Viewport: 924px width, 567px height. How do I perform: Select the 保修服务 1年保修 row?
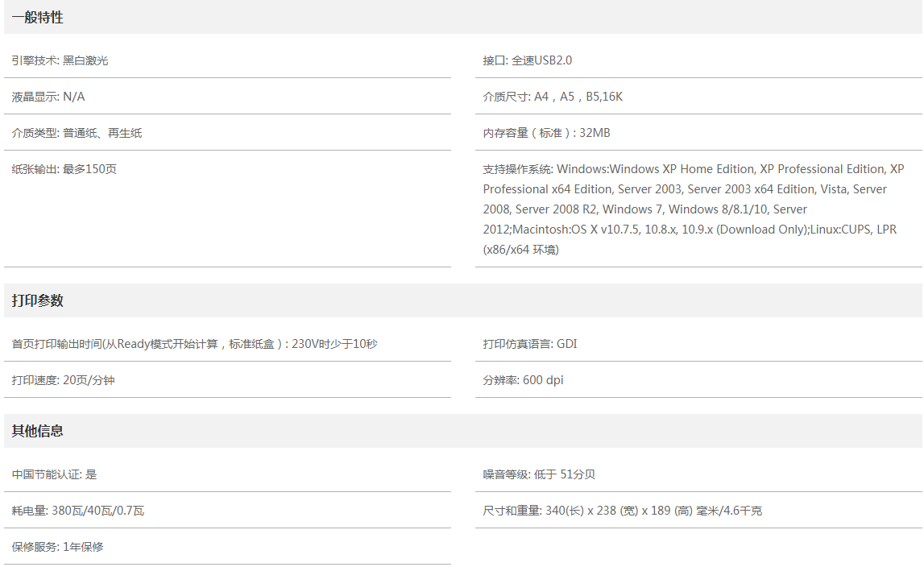coord(58,547)
